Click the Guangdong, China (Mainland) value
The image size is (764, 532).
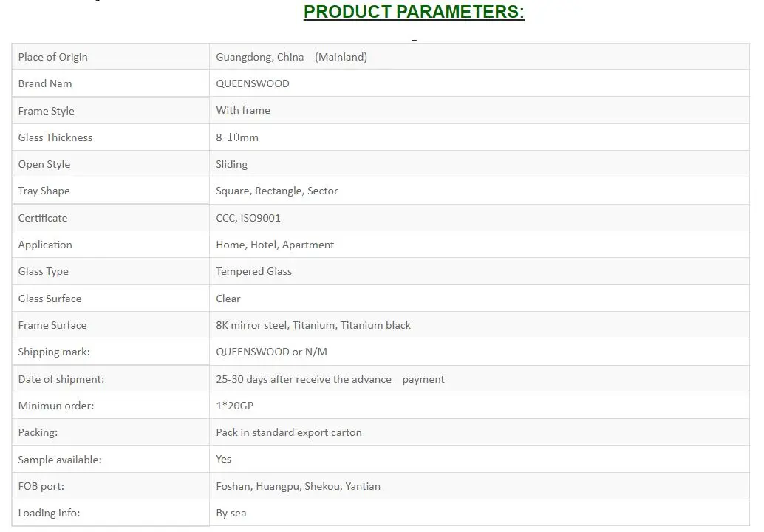(291, 57)
